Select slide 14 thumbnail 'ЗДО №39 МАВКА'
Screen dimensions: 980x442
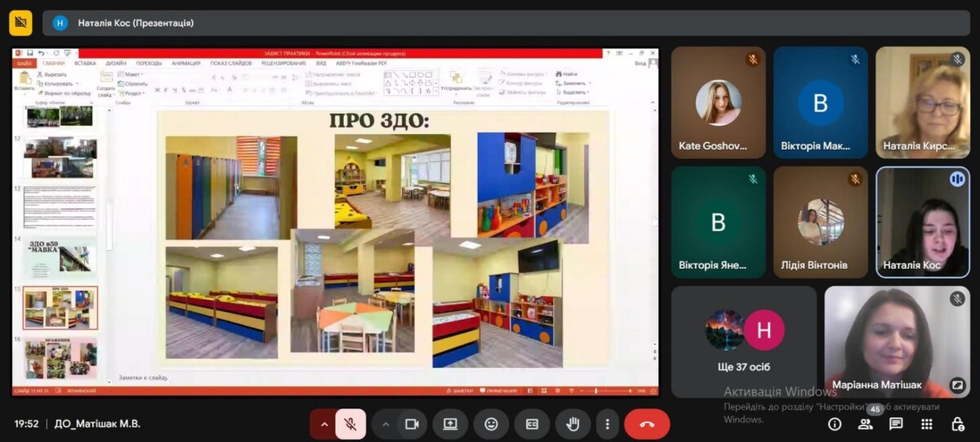pos(60,257)
